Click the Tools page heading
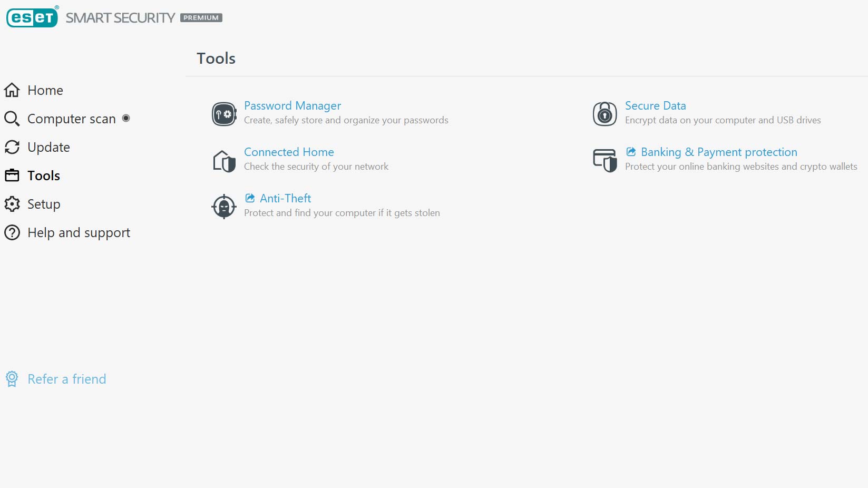Viewport: 868px width, 488px height. click(216, 58)
